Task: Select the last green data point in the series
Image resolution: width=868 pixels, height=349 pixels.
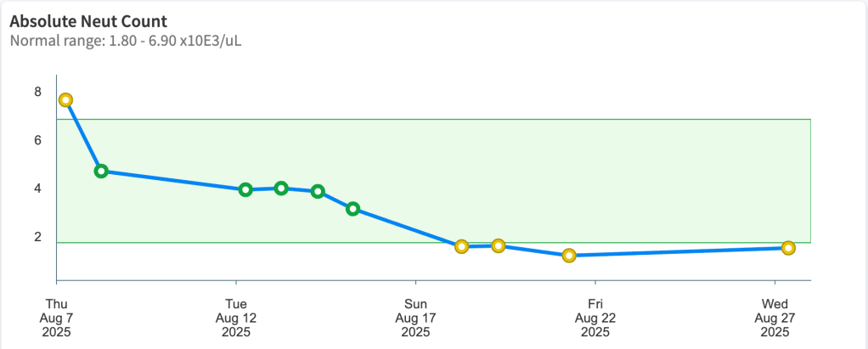Action: (352, 208)
